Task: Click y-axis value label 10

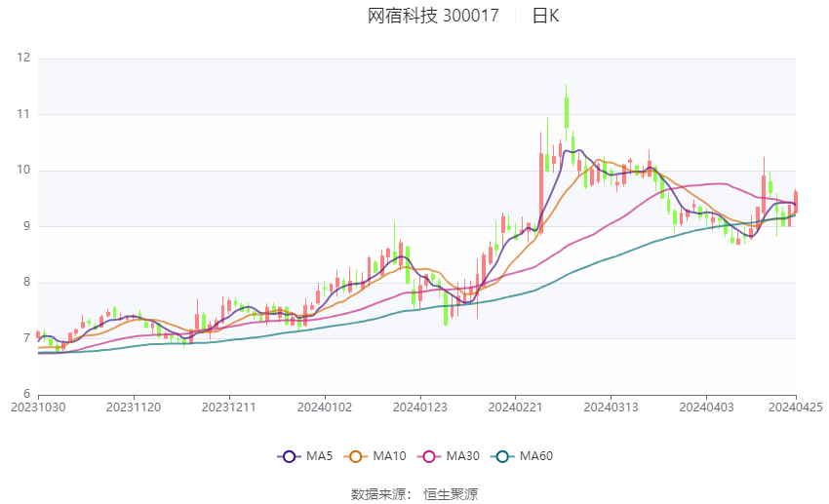Action: click(23, 170)
